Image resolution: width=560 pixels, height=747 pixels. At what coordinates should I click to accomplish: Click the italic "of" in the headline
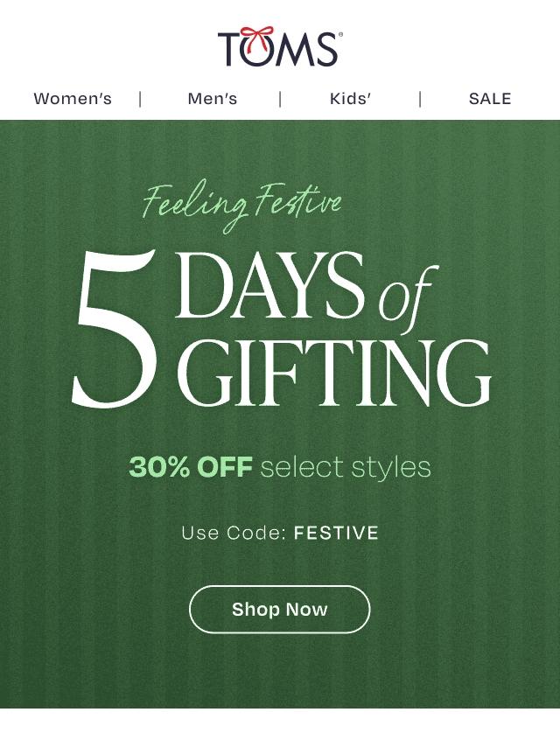pos(407,297)
